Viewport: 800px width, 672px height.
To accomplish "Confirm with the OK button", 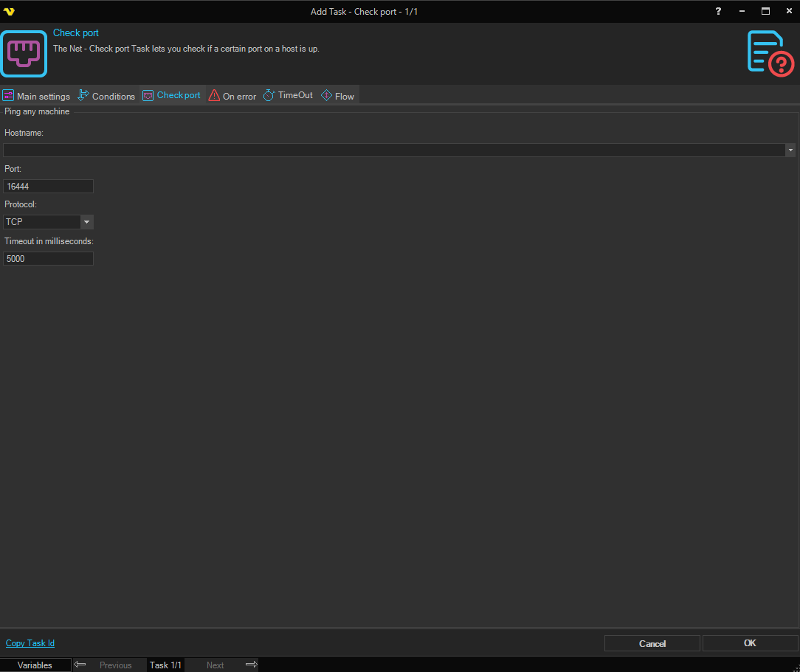I will pos(750,643).
